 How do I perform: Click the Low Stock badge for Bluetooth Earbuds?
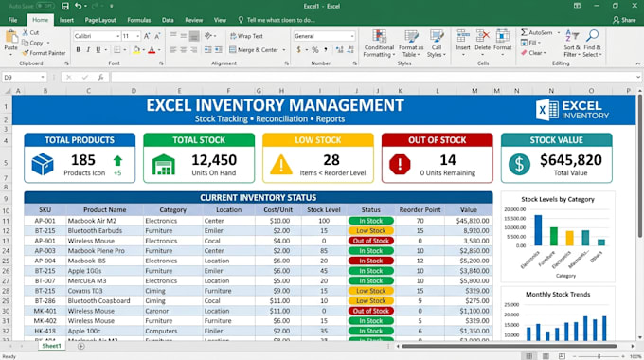pos(371,231)
